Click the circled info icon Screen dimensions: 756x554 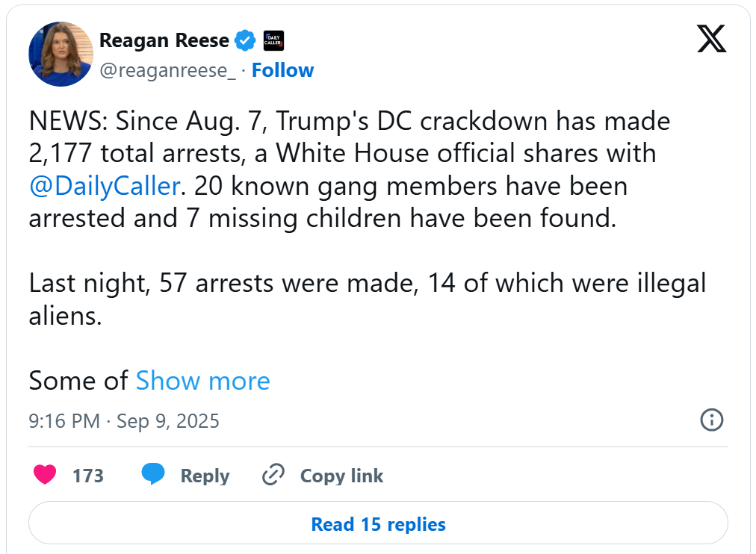tap(711, 420)
